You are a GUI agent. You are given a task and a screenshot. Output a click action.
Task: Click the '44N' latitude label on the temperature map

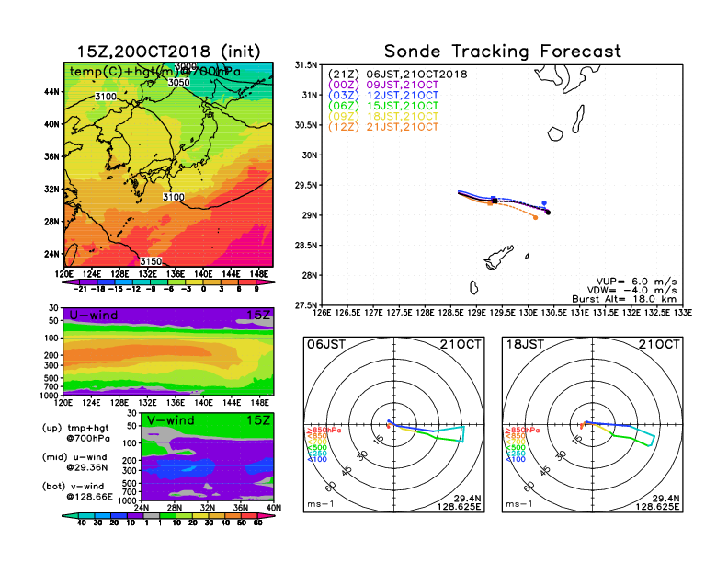pos(52,92)
